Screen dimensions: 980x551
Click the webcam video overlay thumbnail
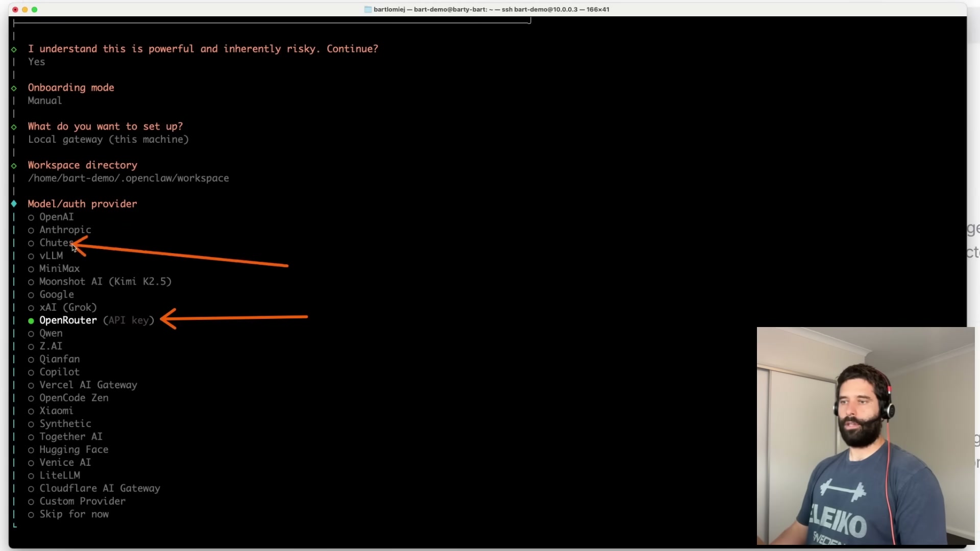tap(866, 436)
